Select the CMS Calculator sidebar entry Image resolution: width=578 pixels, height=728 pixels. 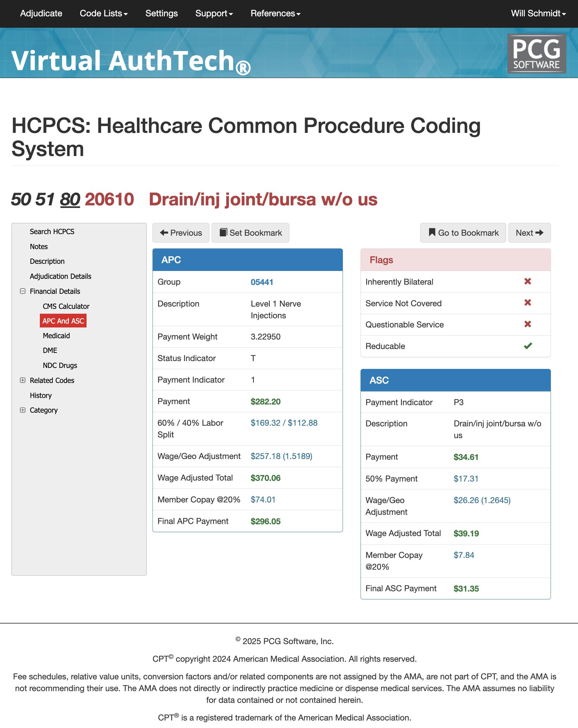pos(66,306)
